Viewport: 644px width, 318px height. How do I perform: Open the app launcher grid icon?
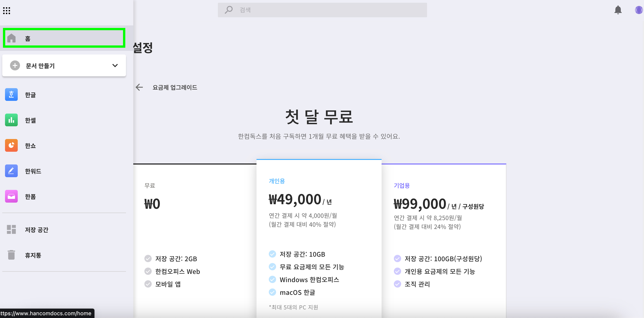pyautogui.click(x=7, y=10)
